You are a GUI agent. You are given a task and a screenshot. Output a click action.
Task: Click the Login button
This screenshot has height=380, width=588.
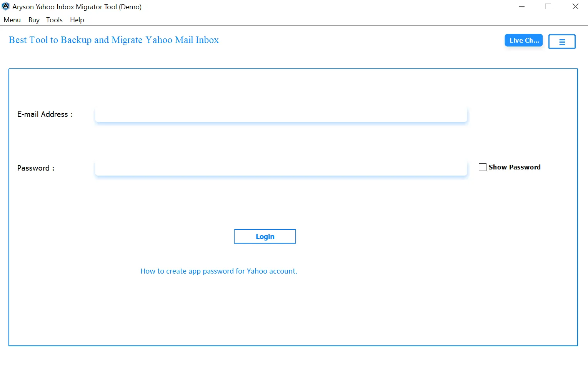pos(265,236)
